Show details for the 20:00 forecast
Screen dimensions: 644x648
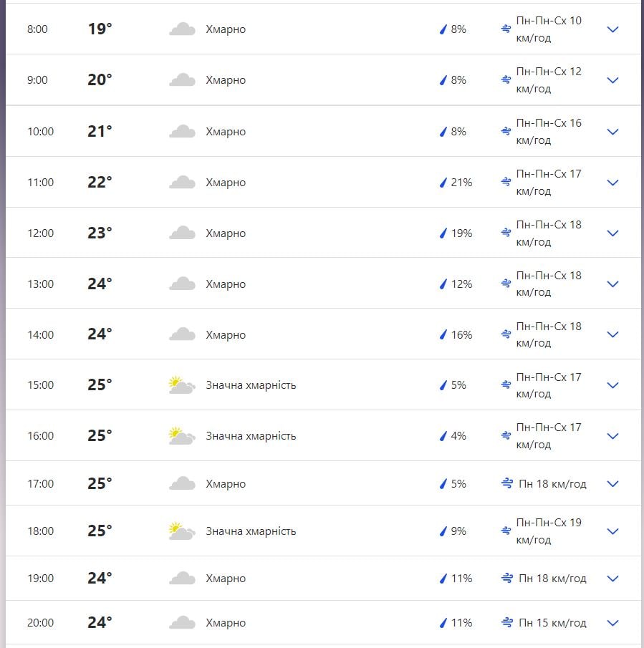612,623
